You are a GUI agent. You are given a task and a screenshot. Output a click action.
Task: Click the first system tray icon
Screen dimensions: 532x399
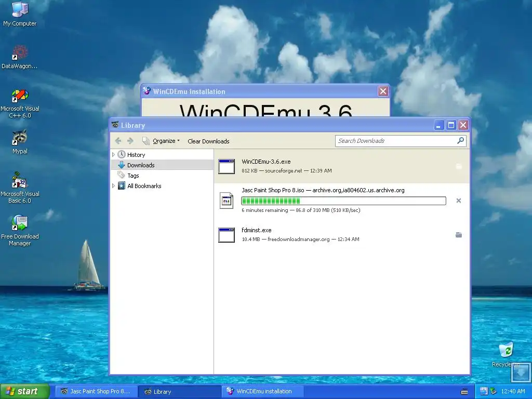point(484,391)
